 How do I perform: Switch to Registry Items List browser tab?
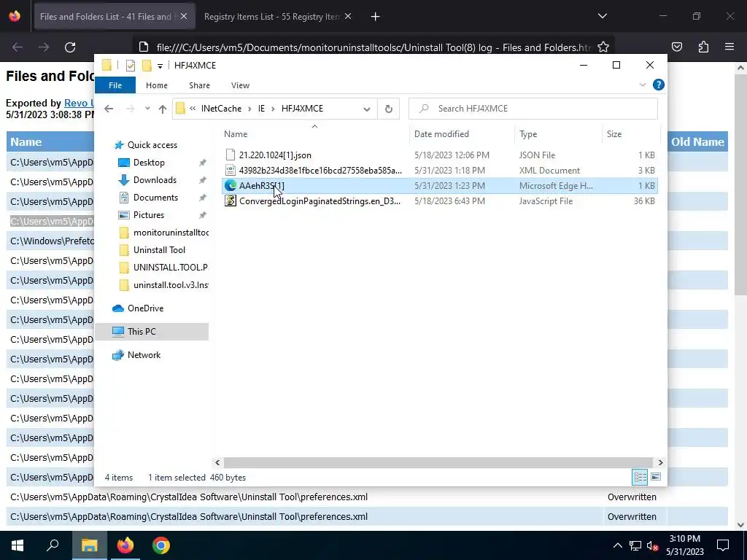pyautogui.click(x=271, y=17)
